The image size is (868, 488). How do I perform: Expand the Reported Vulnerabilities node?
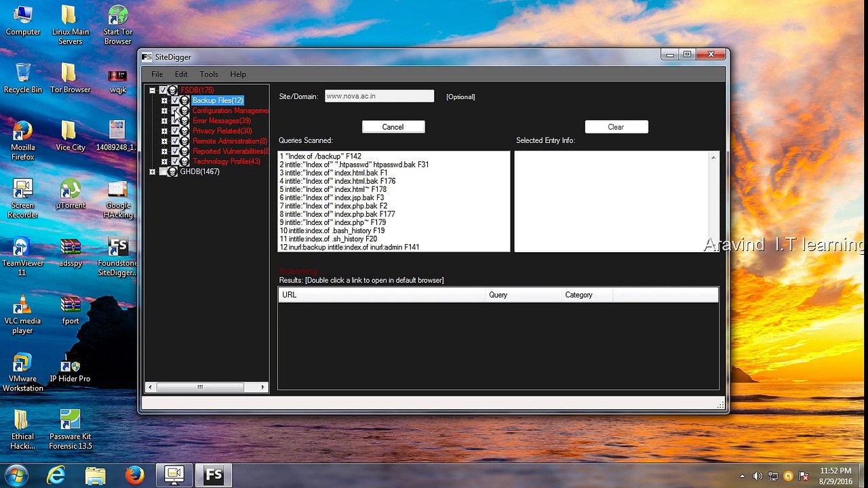(164, 151)
